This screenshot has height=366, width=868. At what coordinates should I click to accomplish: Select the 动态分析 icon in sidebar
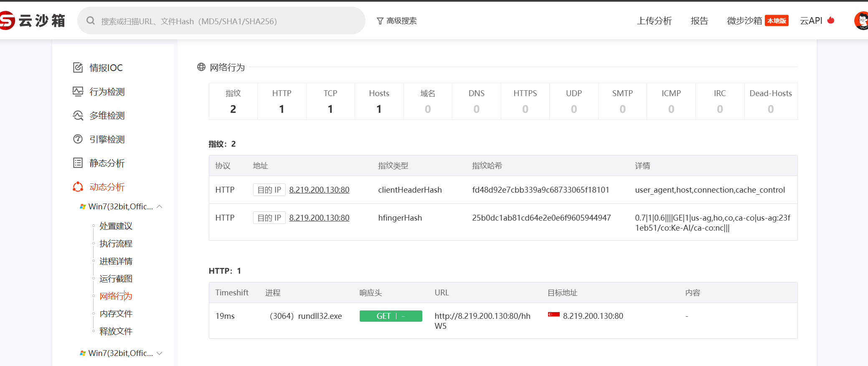point(78,187)
